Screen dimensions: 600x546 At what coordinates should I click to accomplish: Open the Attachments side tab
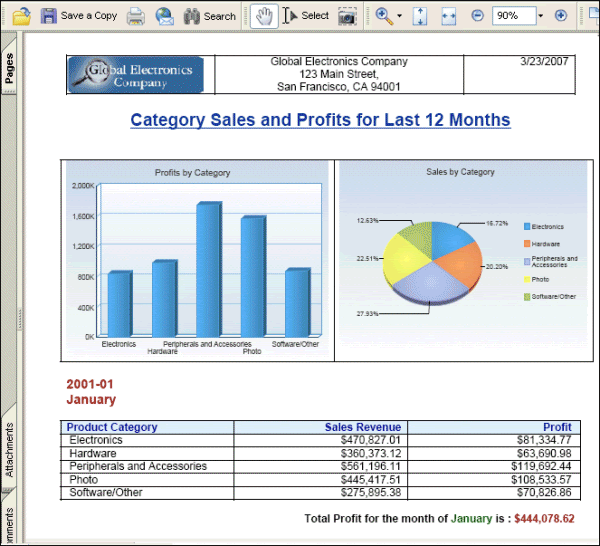(9, 450)
